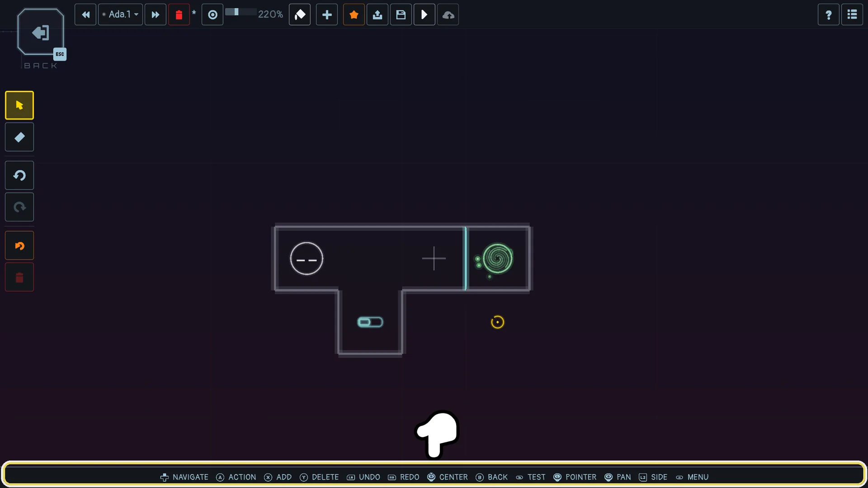Click SIDE in the hint bar
This screenshot has width=868, height=488.
tap(653, 477)
